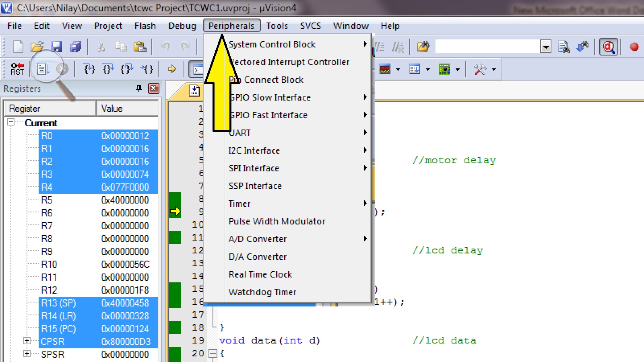The image size is (644, 362).
Task: Open the SPI Interface submenu
Action: click(287, 168)
